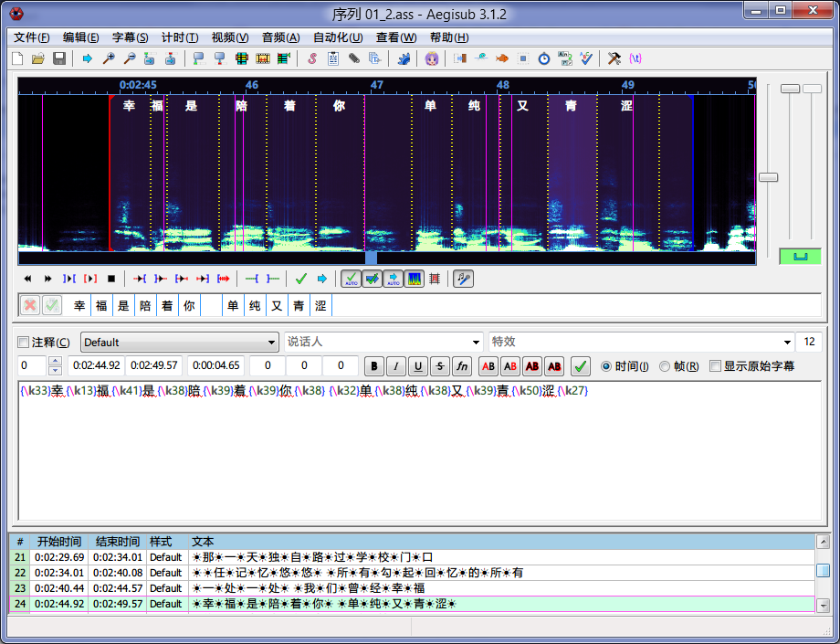
Task: Open the new subtitles document icon
Action: [x=17, y=58]
